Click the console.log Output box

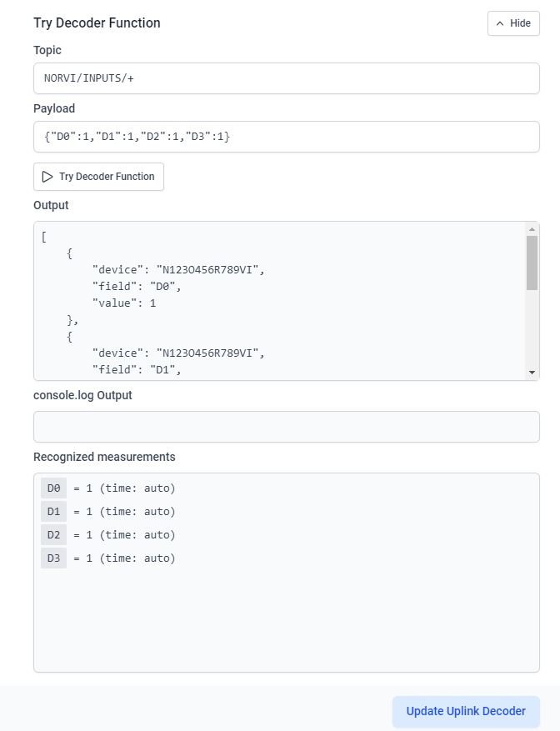[286, 427]
